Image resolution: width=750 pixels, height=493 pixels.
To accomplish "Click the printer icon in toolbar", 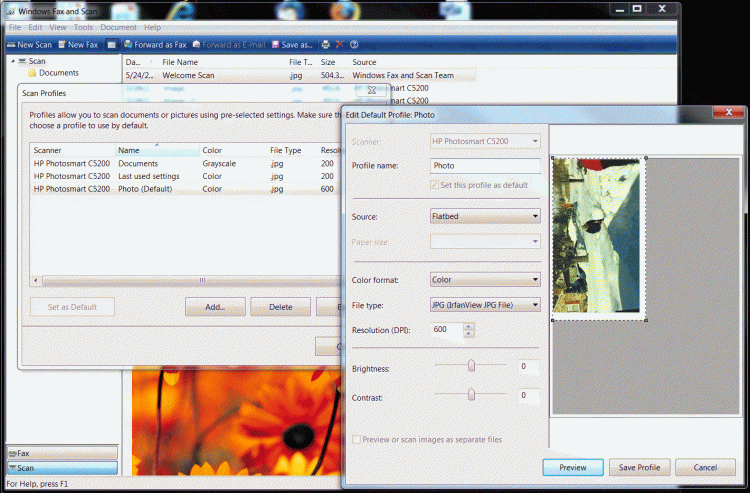I will coord(325,44).
